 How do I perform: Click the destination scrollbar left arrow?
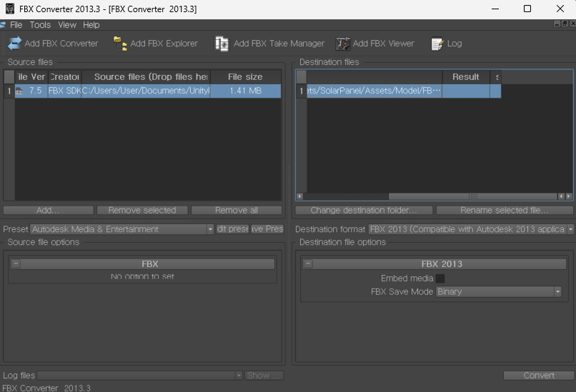point(299,196)
